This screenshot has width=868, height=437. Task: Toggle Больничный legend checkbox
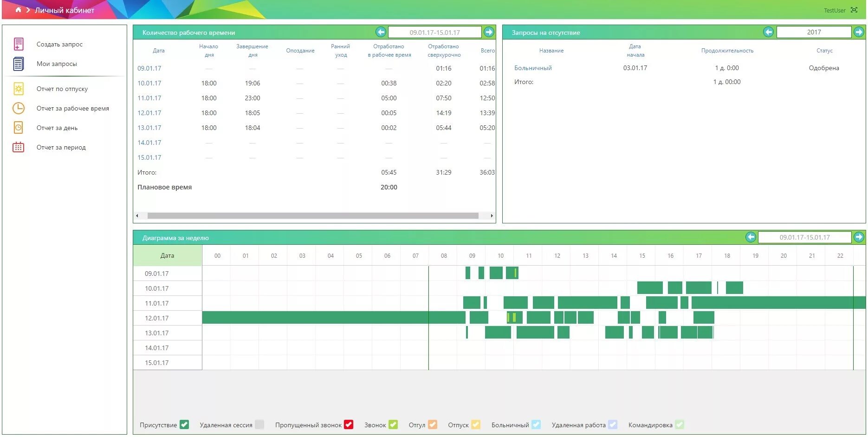pos(536,424)
